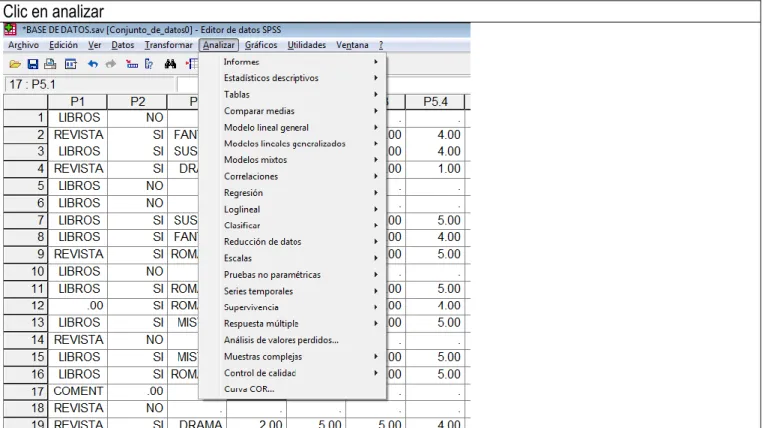Select the P1 column header

click(77, 102)
